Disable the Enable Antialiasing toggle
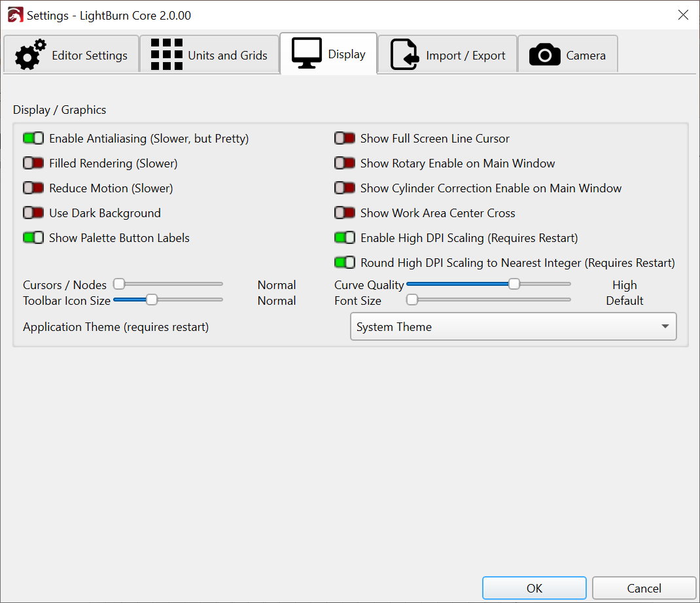 [x=33, y=139]
